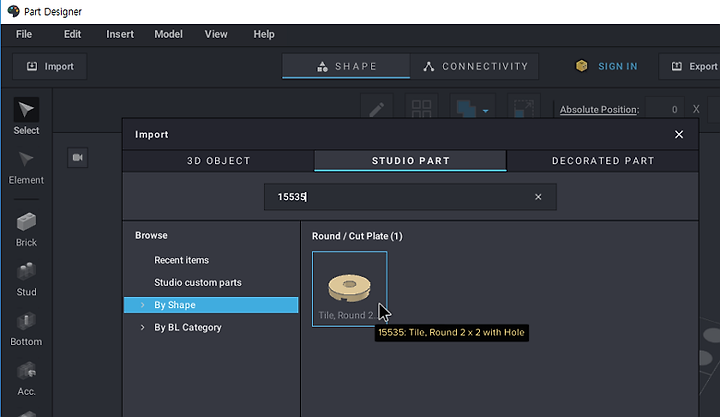Pick the Stud tool in sidebar
This screenshot has width=720, height=417.
point(26,279)
